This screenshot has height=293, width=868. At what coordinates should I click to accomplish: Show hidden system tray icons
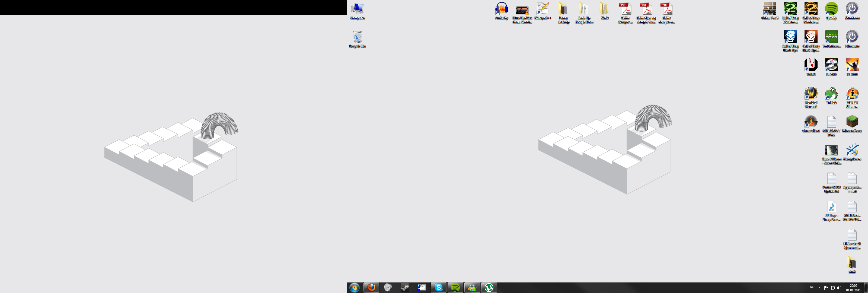[819, 288]
